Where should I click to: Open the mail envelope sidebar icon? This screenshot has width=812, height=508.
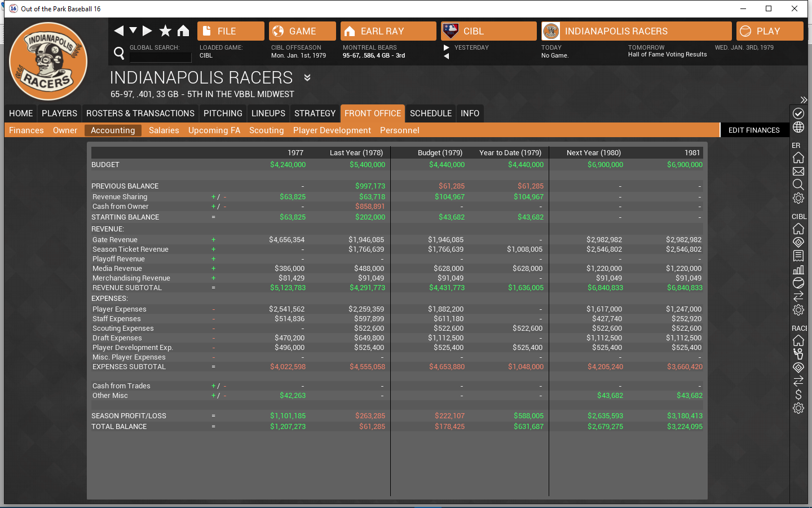pyautogui.click(x=798, y=171)
